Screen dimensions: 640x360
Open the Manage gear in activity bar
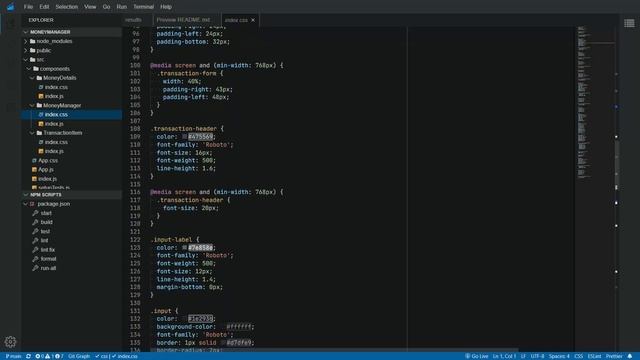tap(10, 342)
